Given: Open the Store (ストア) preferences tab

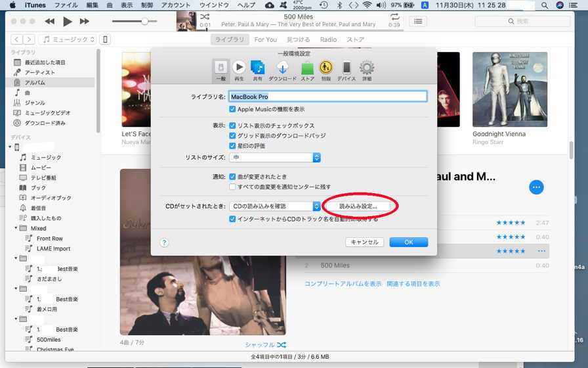Looking at the screenshot, I should point(308,70).
